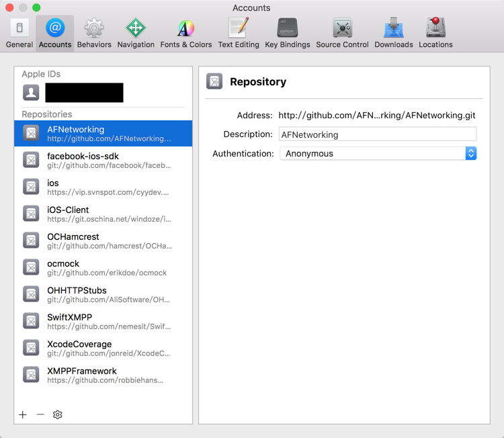This screenshot has width=504, height=438.
Task: Zoom the Accounts window with green button
Action: (x=36, y=7)
